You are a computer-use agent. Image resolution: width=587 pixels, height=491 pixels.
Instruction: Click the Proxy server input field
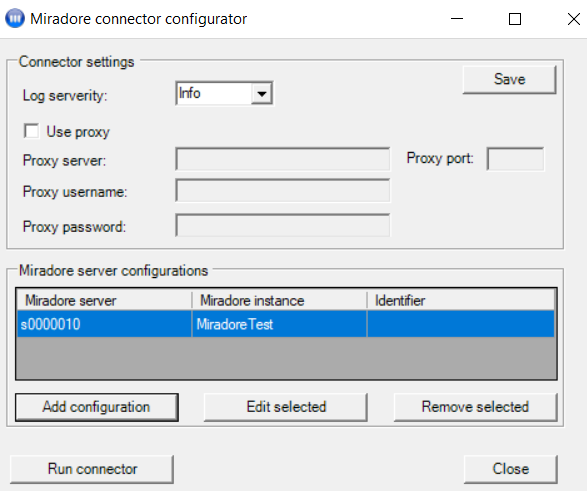coord(283,159)
